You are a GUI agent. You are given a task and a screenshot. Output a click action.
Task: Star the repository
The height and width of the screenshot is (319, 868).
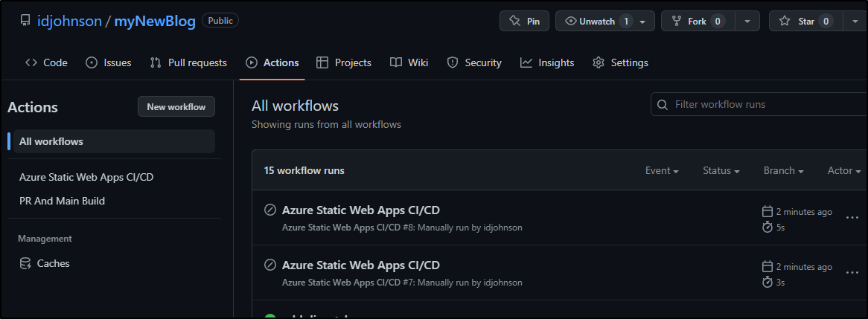[x=805, y=21]
